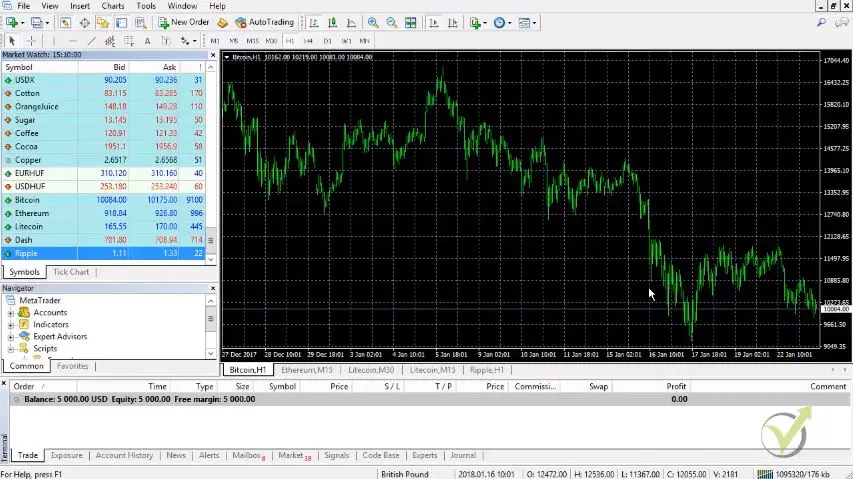Click the chart Zoom Out magnifier icon
This screenshot has height=479, width=853.
pos(392,22)
